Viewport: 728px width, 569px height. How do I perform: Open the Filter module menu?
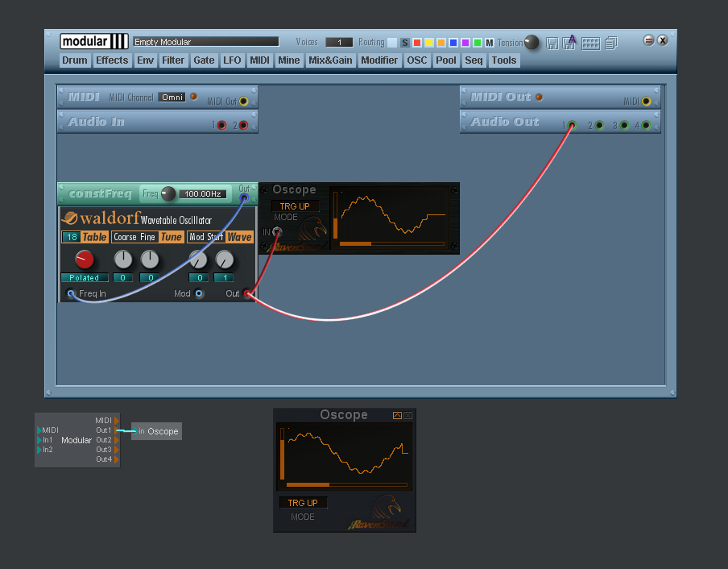point(173,60)
